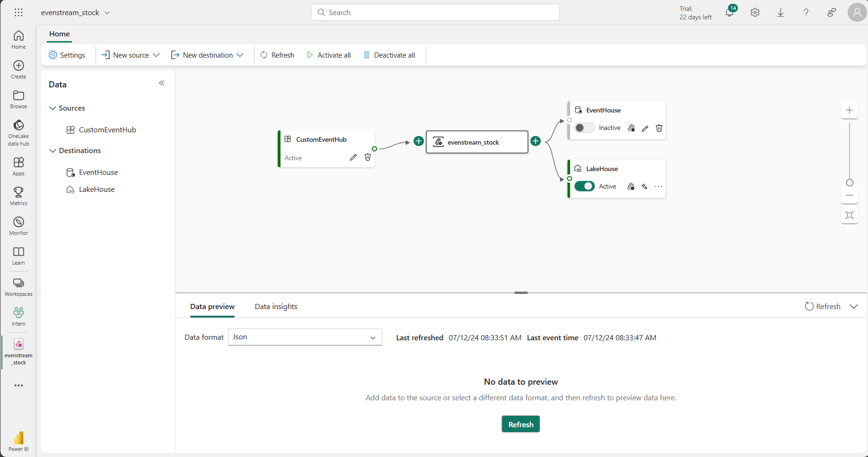The image size is (868, 457).
Task: Open the Intern workspace
Action: pyautogui.click(x=18, y=317)
